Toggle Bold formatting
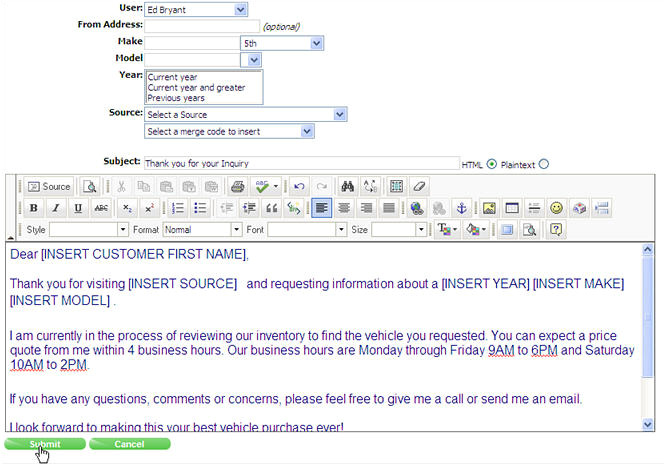665x465 pixels. tap(34, 208)
